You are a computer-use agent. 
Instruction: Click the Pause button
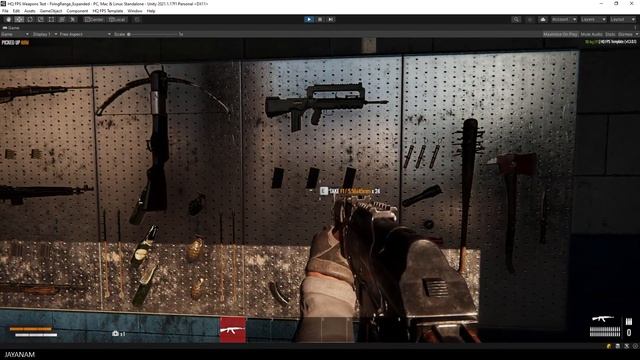pyautogui.click(x=320, y=19)
